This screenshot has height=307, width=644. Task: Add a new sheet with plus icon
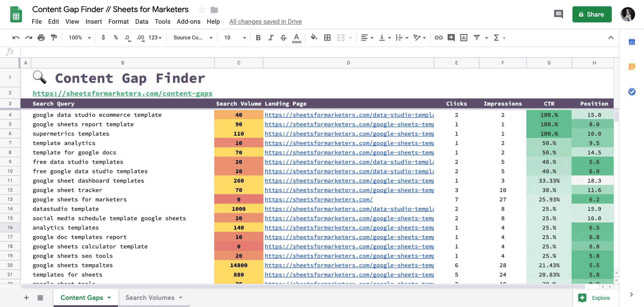point(26,298)
